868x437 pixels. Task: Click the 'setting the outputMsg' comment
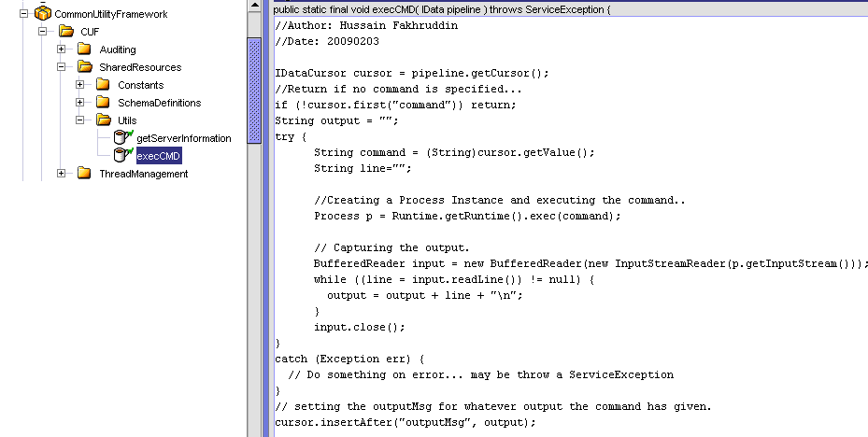pos(492,406)
